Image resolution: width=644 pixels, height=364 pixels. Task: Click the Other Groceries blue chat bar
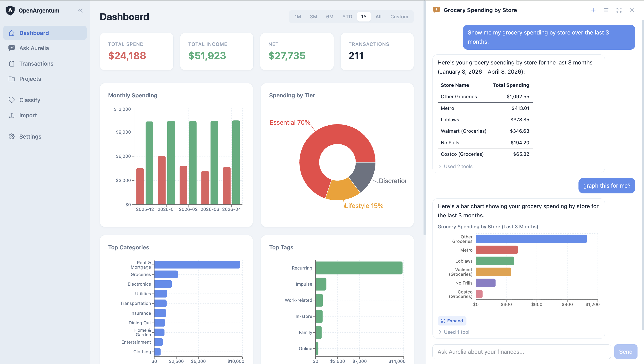(531, 239)
